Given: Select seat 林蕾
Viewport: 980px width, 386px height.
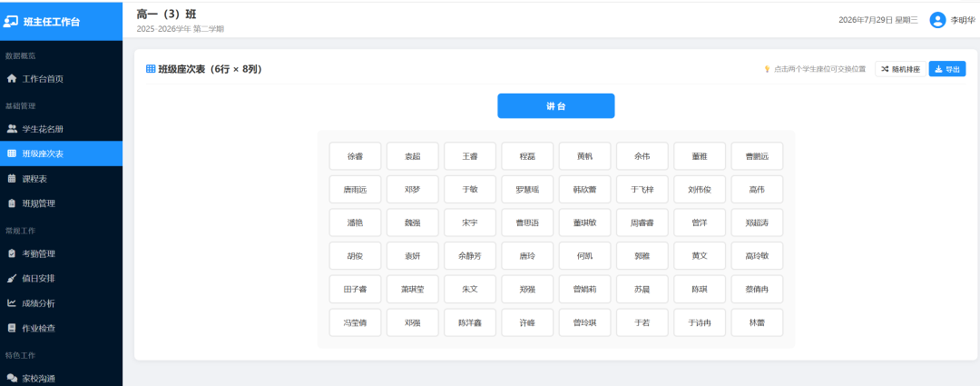Looking at the screenshot, I should (x=757, y=322).
